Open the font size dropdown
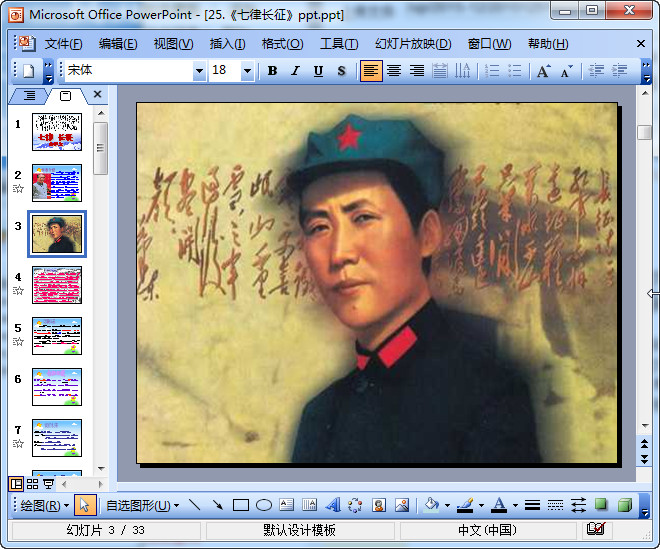This screenshot has width=660, height=549. (248, 71)
